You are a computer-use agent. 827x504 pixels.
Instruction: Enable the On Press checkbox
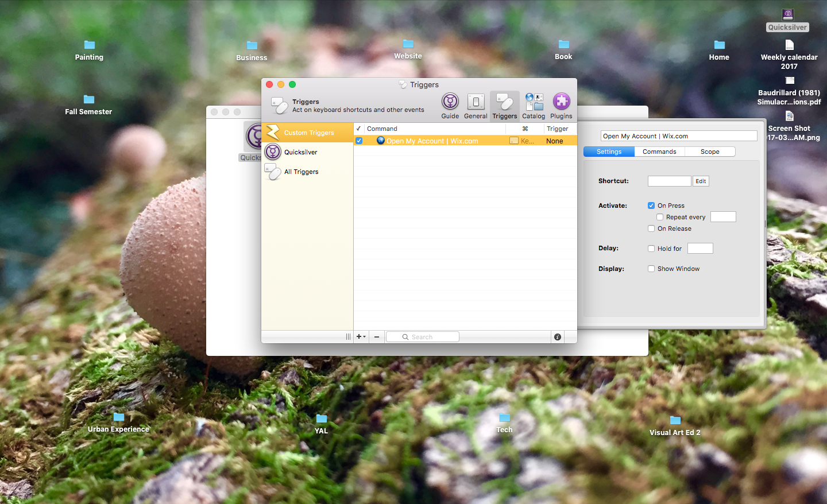tap(651, 206)
